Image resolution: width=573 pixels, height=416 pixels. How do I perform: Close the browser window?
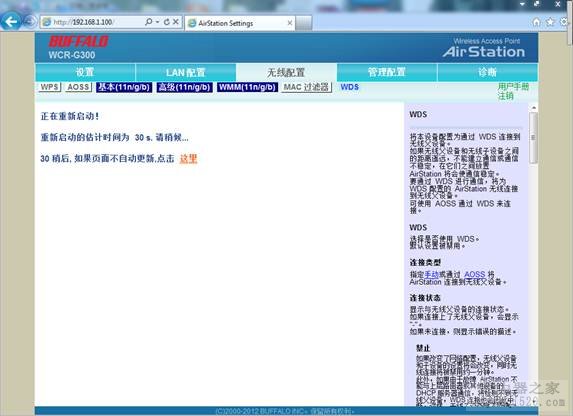(558, 4)
